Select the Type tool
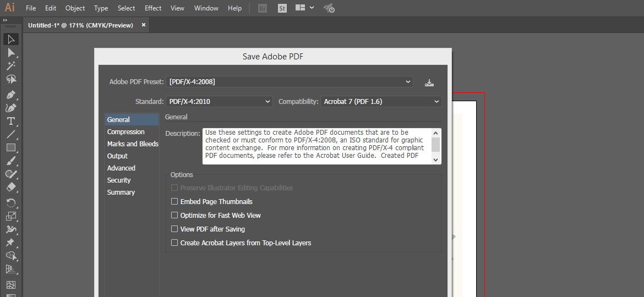644x297 pixels. [11, 122]
